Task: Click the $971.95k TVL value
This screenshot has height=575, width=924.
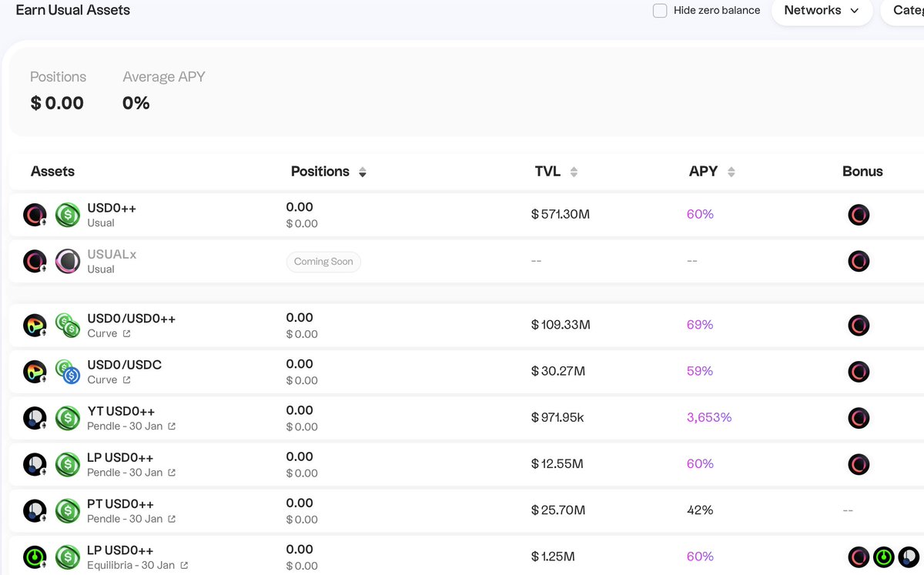Action: 557,418
